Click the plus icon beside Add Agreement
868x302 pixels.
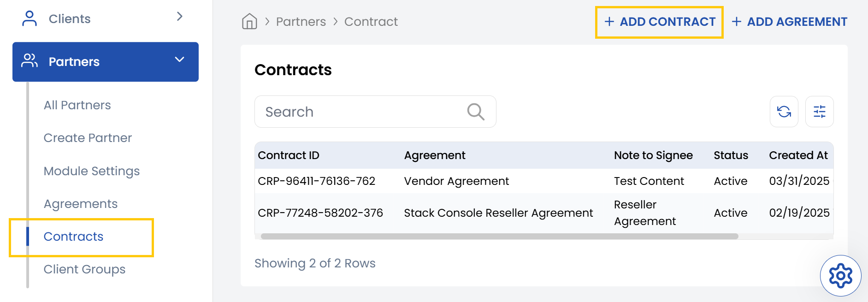point(737,22)
